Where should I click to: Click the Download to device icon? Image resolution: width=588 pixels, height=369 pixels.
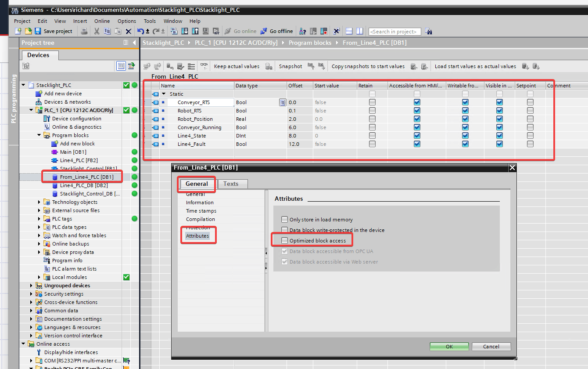(x=185, y=31)
